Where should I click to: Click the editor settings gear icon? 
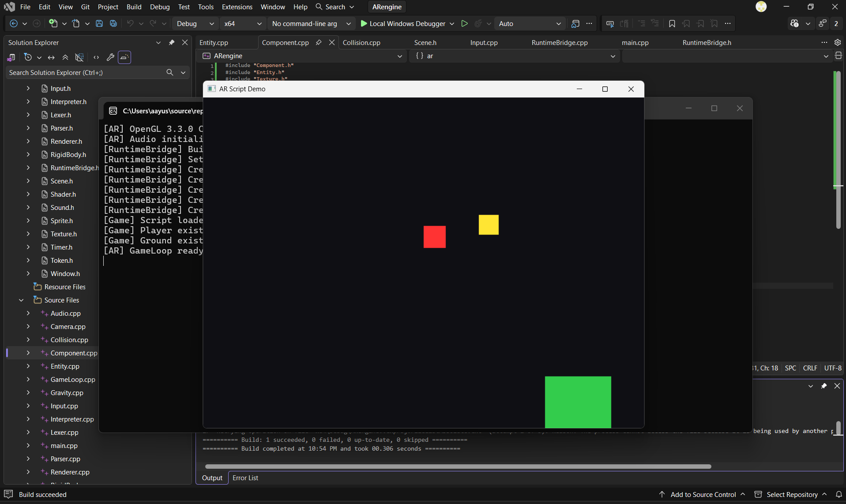838,42
